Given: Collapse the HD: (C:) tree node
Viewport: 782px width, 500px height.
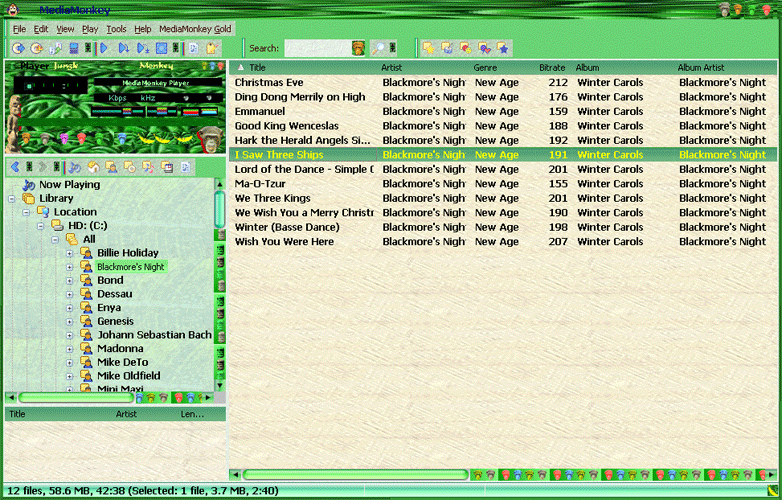Looking at the screenshot, I should [x=40, y=226].
